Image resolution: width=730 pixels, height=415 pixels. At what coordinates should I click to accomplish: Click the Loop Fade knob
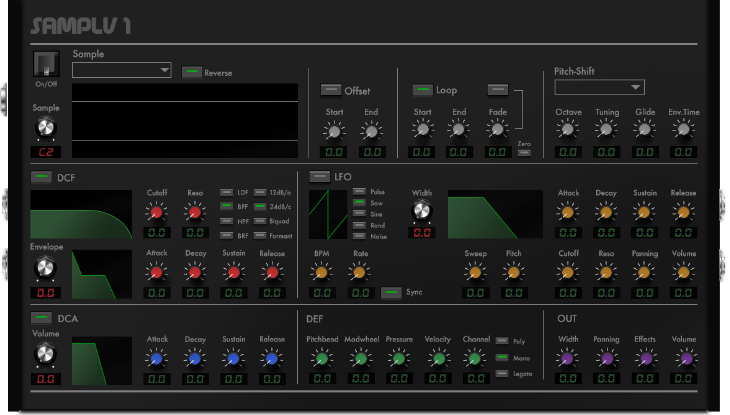(x=497, y=129)
